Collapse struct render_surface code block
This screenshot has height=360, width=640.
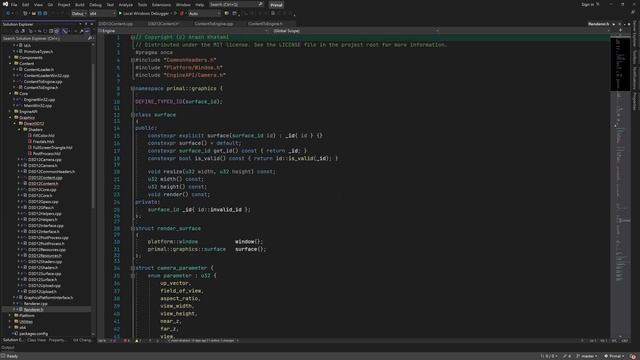(133, 229)
